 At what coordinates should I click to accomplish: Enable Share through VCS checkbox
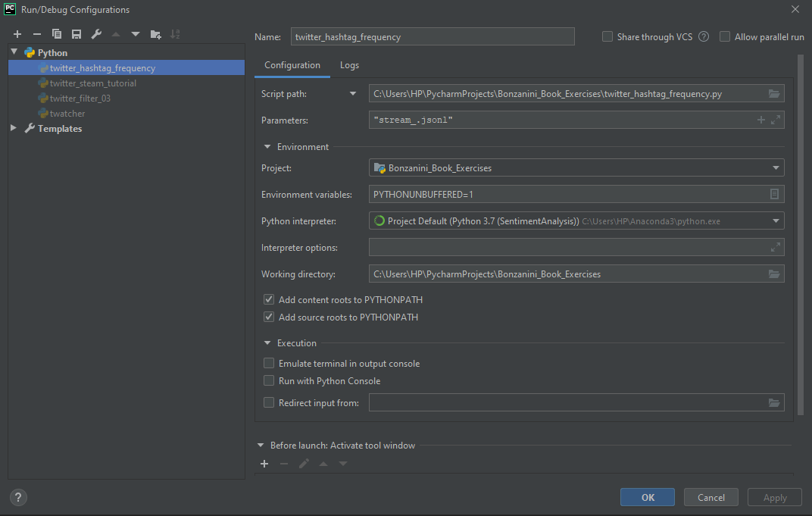(607, 37)
